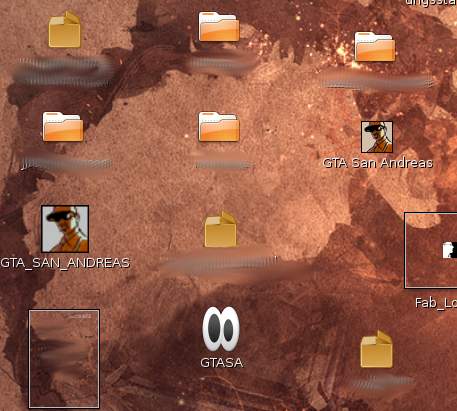Open the GTASA eyes icon

coord(221,329)
